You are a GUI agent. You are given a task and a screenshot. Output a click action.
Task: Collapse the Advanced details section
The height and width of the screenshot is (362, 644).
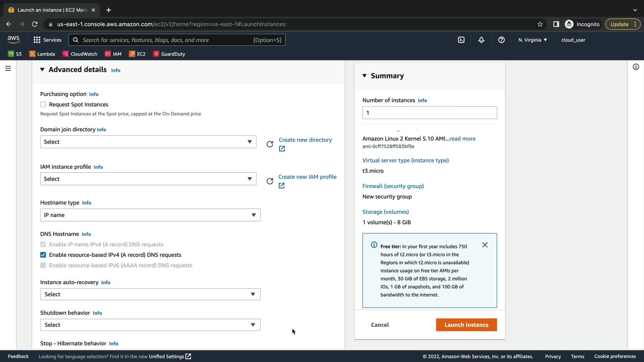[42, 69]
